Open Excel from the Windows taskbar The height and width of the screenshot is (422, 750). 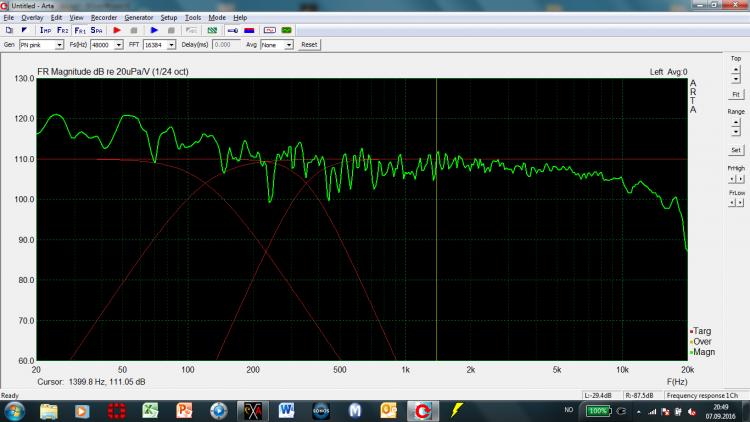coord(150,410)
